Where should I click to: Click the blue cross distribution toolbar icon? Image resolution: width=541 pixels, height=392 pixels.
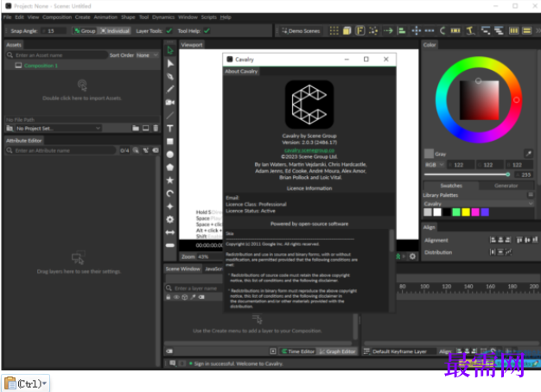(x=417, y=31)
